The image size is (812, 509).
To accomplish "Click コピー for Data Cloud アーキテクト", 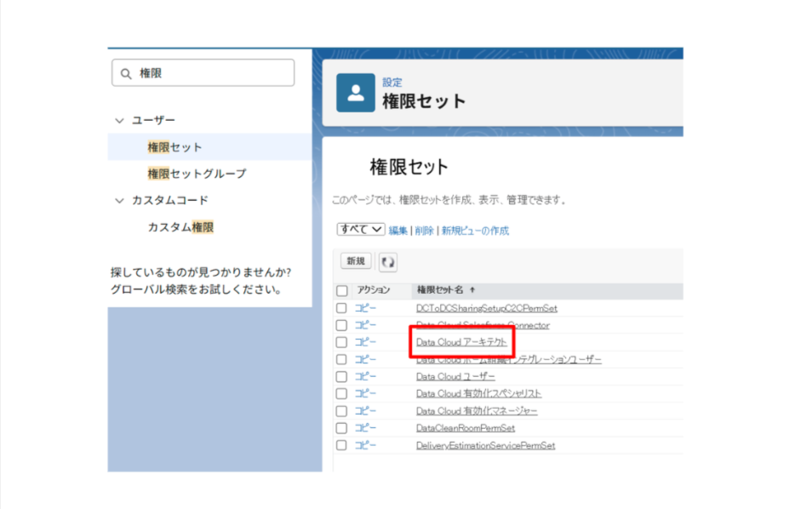I will tap(365, 342).
